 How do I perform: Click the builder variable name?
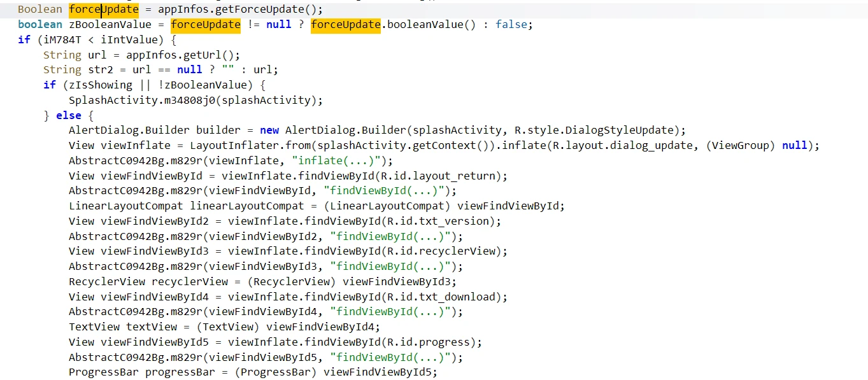pyautogui.click(x=218, y=130)
